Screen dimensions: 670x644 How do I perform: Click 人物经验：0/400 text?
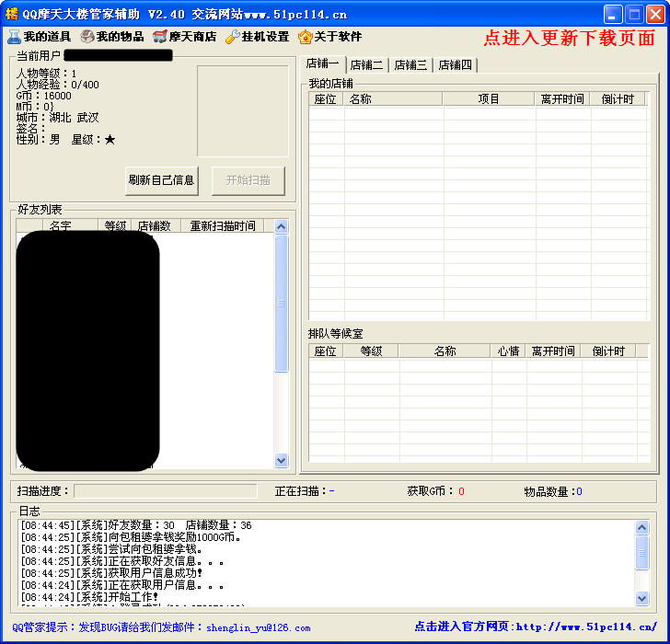pyautogui.click(x=58, y=85)
